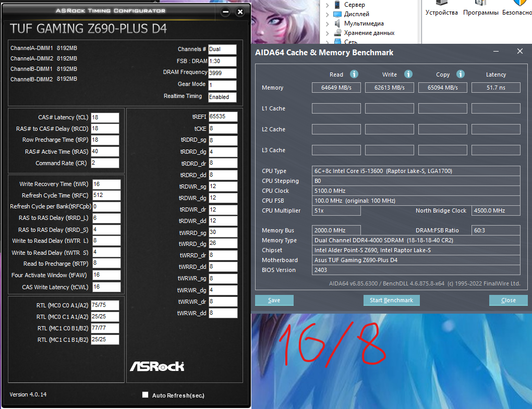The height and width of the screenshot is (409, 532).
Task: Click Start Benchmark button
Action: [x=392, y=300]
